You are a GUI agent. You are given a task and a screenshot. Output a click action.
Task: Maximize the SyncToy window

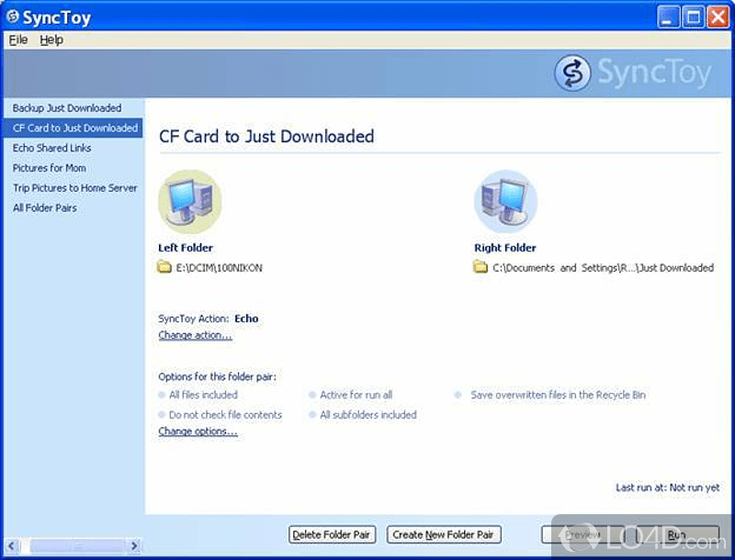pos(693,17)
